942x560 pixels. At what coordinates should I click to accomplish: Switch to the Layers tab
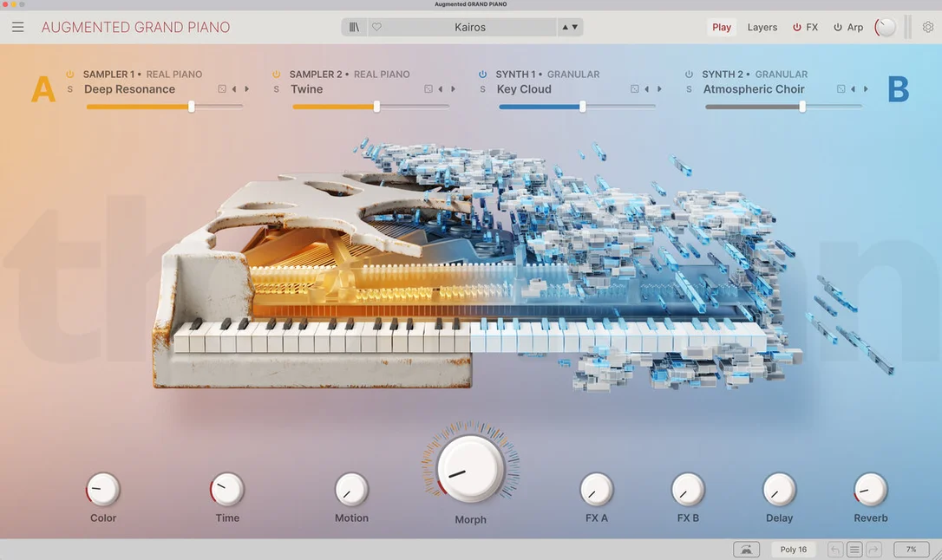762,27
